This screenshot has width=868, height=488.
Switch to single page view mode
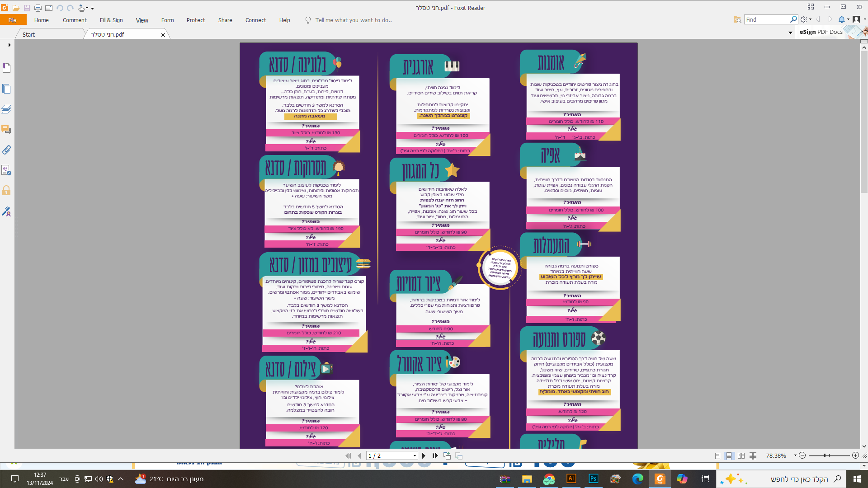(717, 455)
